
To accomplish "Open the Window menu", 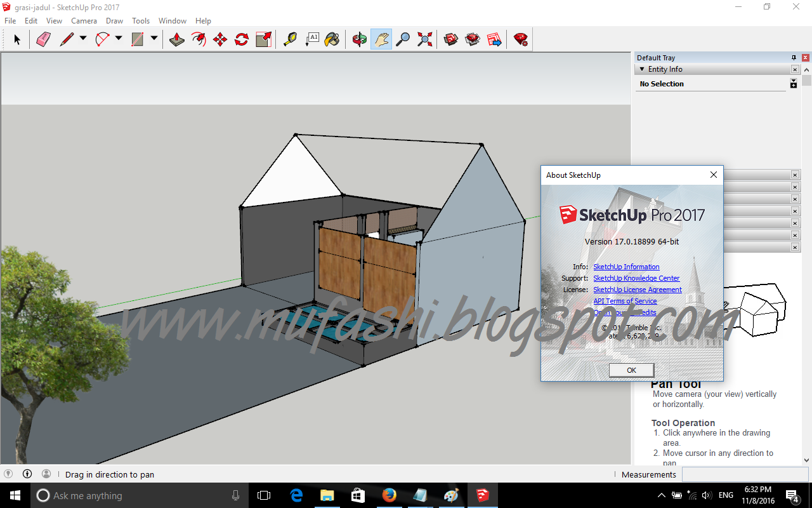I will (173, 21).
